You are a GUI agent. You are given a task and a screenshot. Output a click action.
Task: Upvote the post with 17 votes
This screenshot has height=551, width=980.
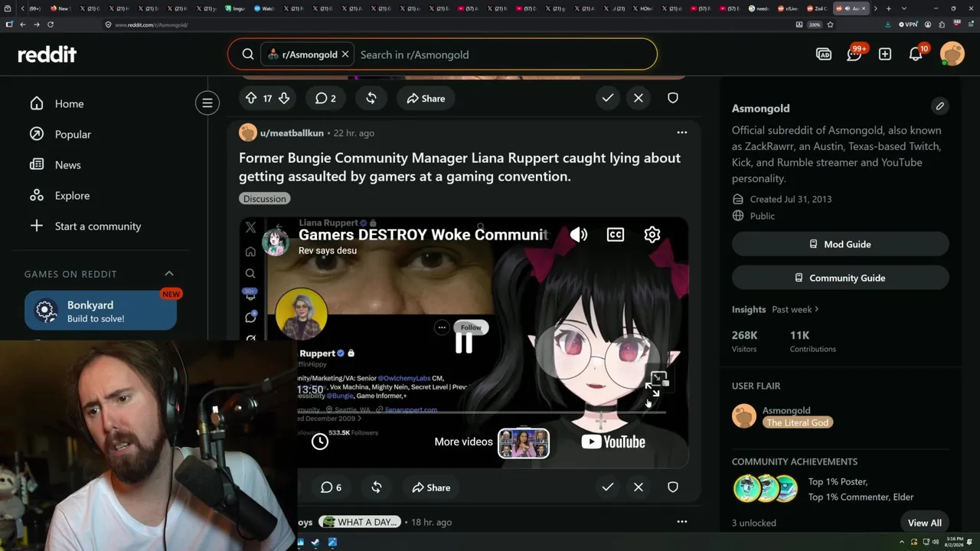click(251, 98)
